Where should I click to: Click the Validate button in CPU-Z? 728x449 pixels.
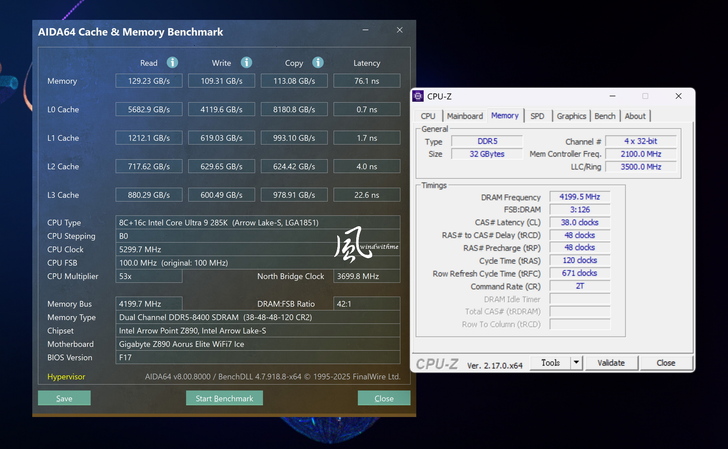coord(611,363)
